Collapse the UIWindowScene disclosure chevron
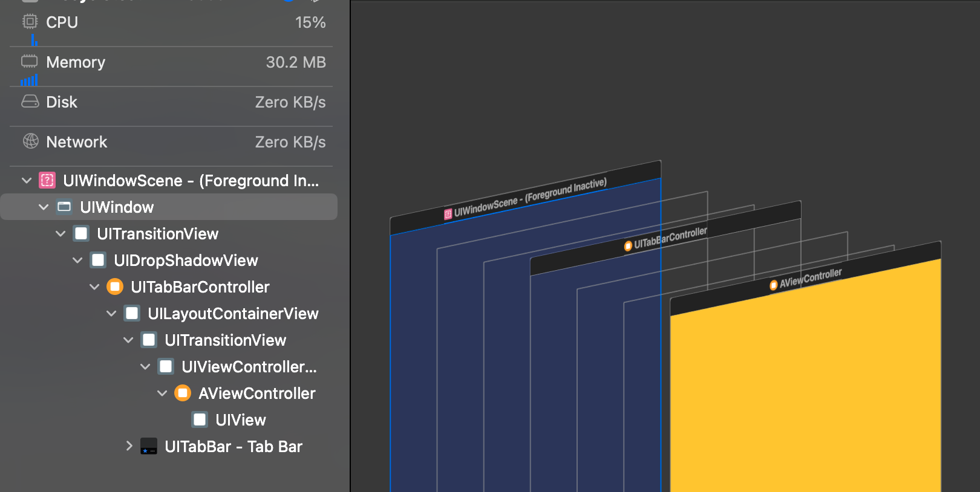This screenshot has width=980, height=492. coord(27,180)
